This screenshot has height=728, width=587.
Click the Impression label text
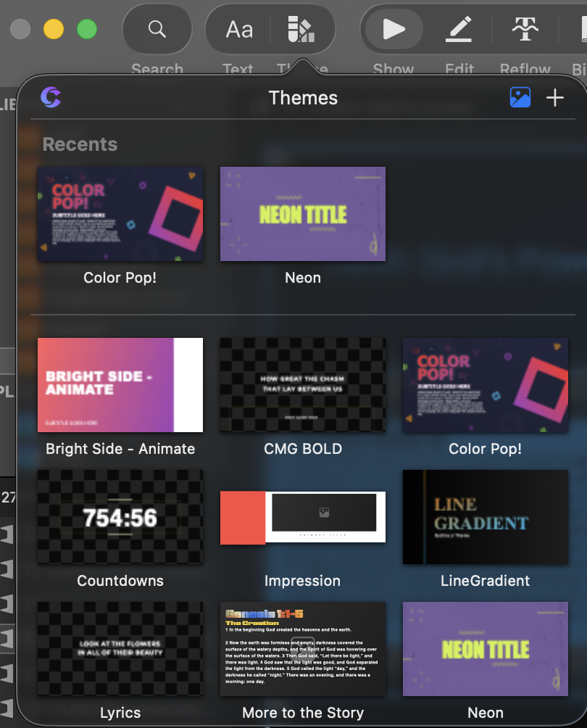[302, 581]
